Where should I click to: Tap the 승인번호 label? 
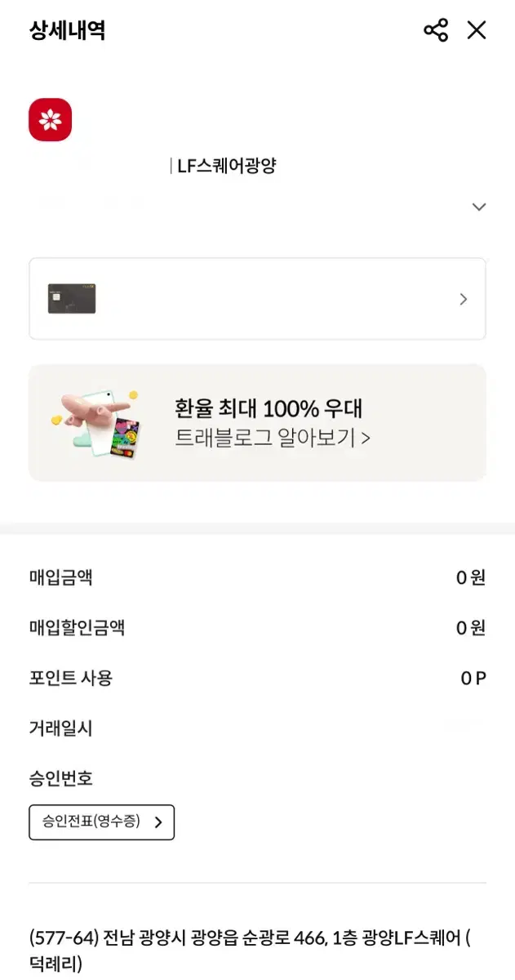point(60,778)
